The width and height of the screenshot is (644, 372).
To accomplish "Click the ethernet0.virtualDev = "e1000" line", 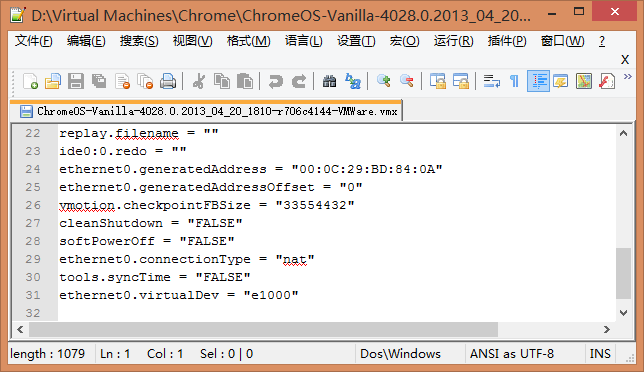I will tap(179, 296).
